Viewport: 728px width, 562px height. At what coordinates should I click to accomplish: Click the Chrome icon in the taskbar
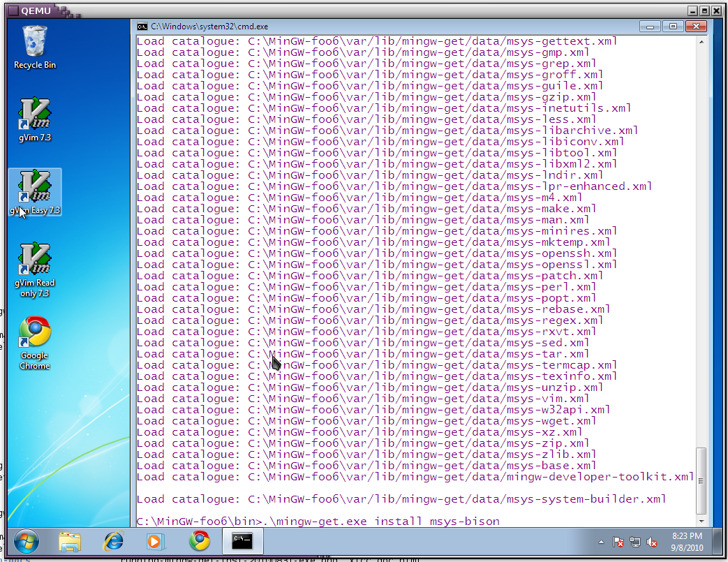pos(199,541)
